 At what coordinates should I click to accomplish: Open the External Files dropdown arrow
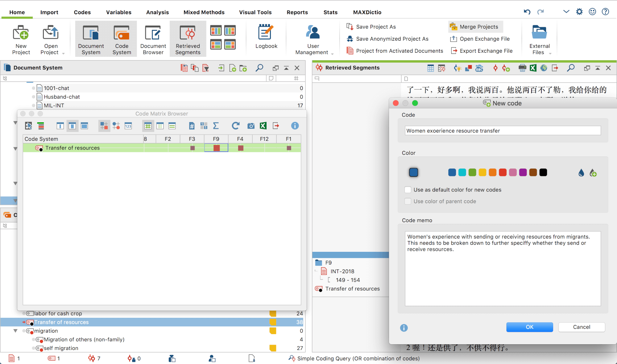[550, 53]
